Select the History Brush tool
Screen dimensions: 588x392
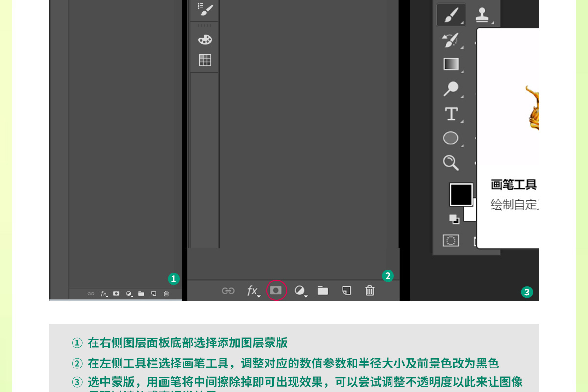(x=451, y=40)
